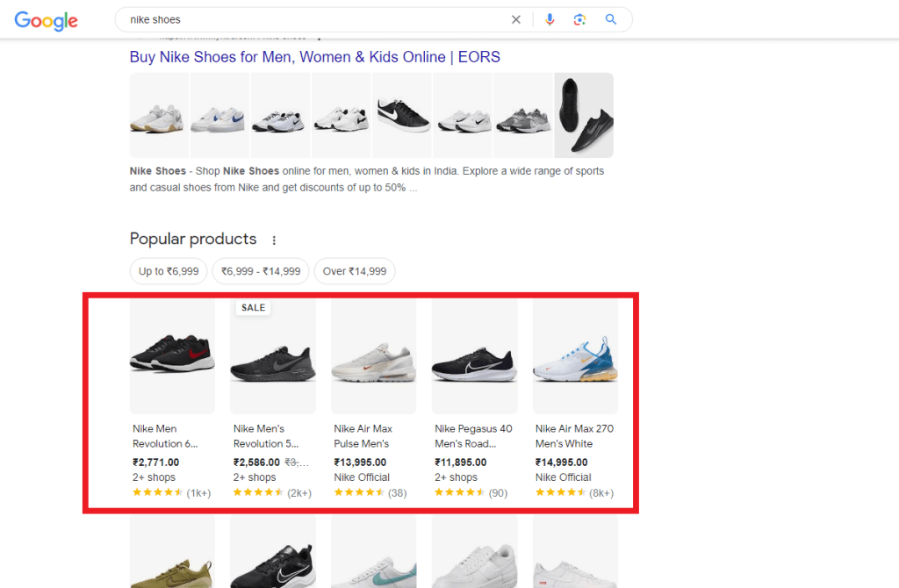Click the ₹13,995.00 price

coord(360,462)
